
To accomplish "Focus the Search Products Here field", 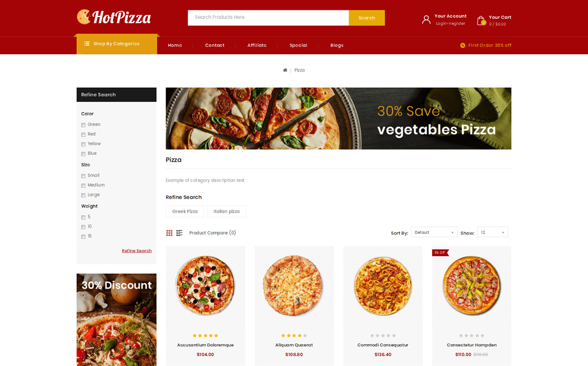I will click(x=269, y=18).
